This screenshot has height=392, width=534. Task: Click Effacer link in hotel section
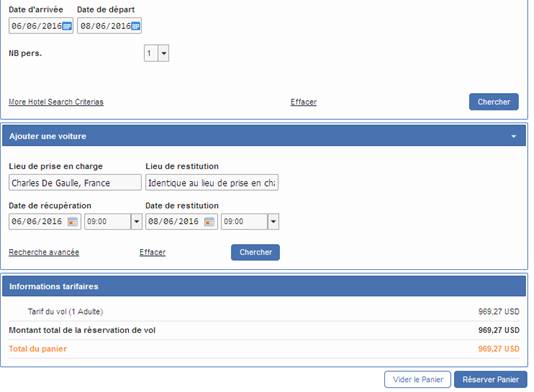click(303, 102)
